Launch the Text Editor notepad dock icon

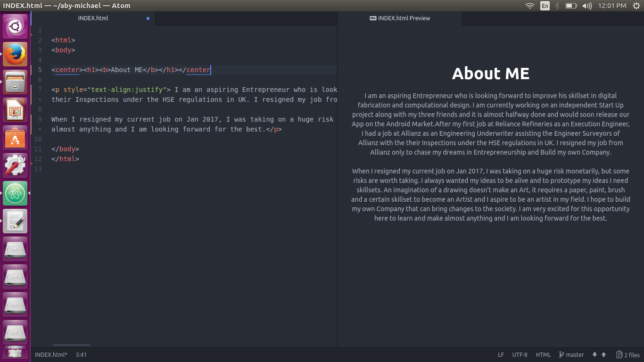(x=15, y=221)
